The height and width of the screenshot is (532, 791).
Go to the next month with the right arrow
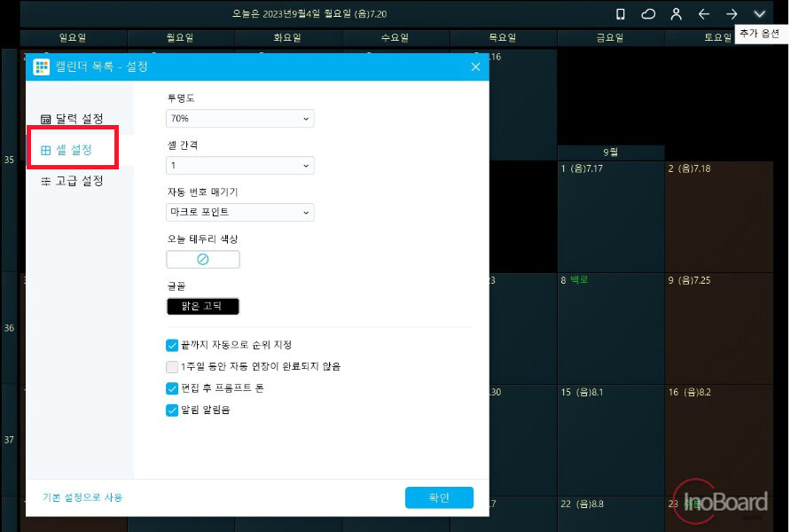click(x=732, y=14)
